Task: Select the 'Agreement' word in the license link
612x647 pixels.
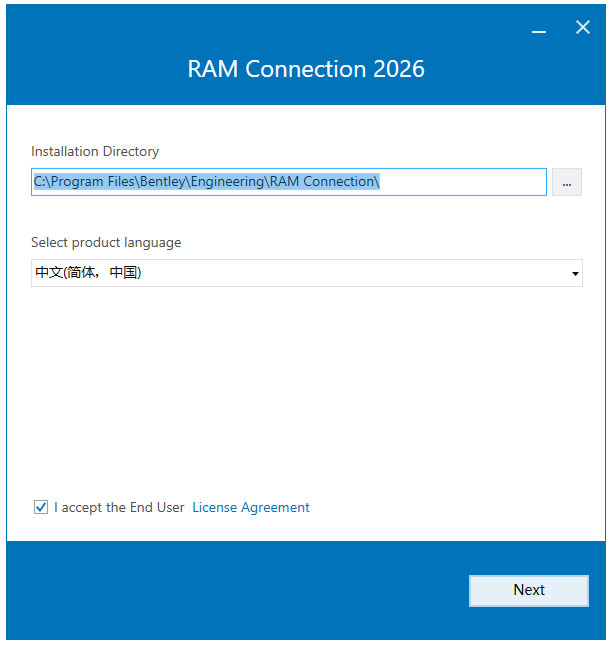Action: [x=275, y=508]
